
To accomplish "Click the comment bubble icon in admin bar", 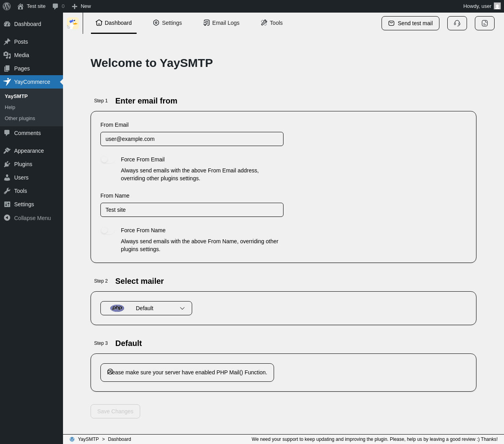I will point(56,6).
